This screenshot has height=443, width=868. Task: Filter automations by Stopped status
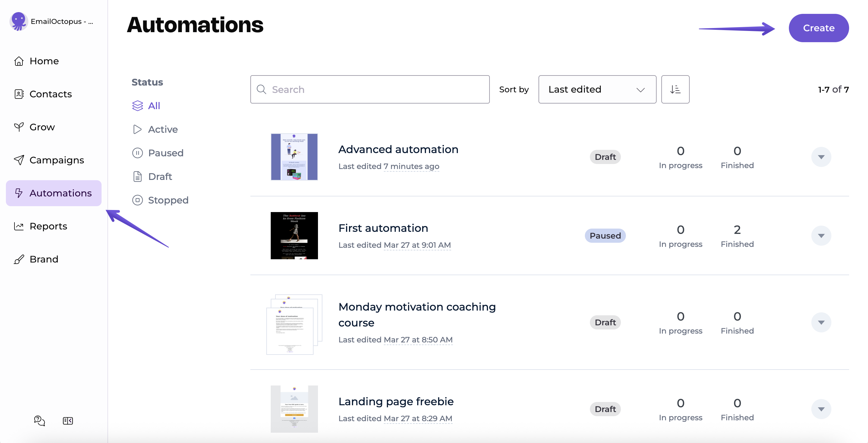pos(168,200)
